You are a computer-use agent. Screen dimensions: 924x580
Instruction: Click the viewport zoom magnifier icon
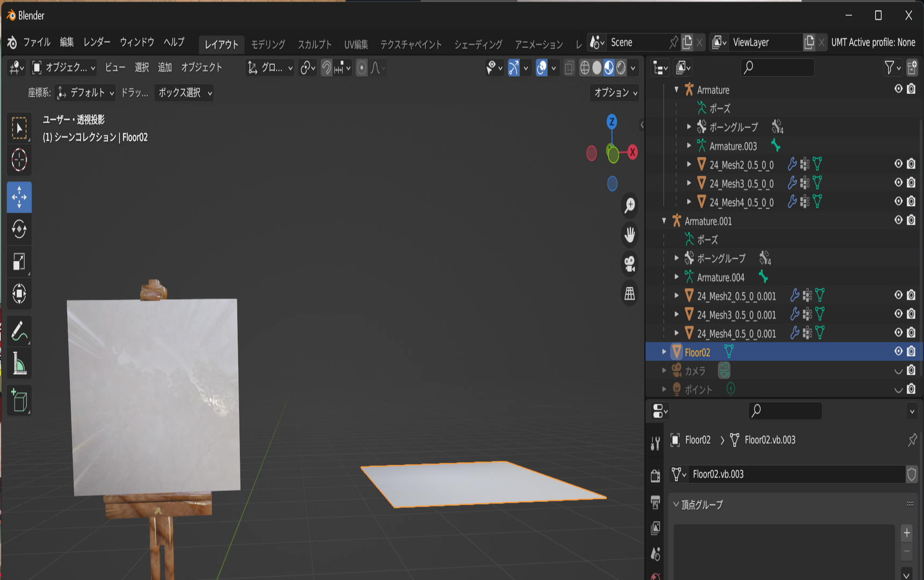click(630, 205)
